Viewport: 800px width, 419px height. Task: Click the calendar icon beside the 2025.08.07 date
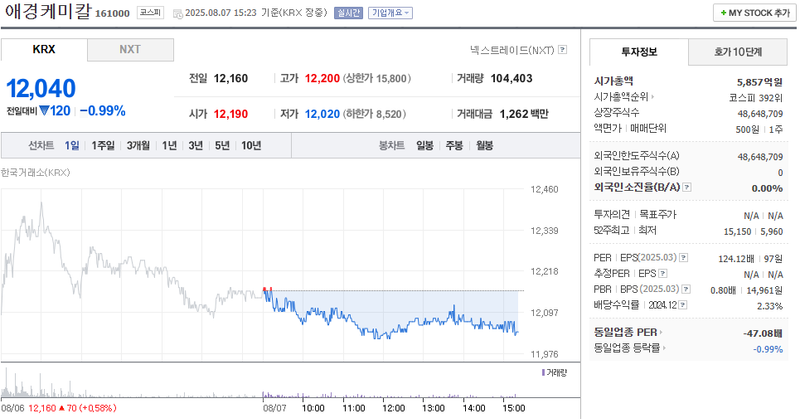178,14
